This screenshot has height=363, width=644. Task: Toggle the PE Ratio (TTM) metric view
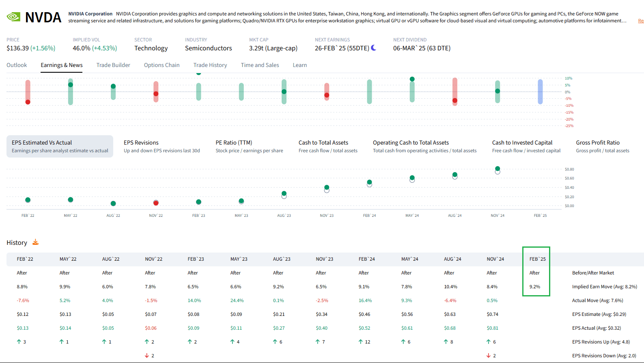pyautogui.click(x=249, y=146)
